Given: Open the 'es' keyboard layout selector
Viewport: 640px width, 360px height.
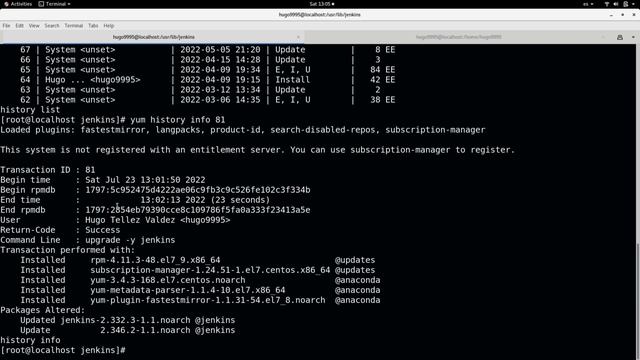Looking at the screenshot, I should pos(588,4).
